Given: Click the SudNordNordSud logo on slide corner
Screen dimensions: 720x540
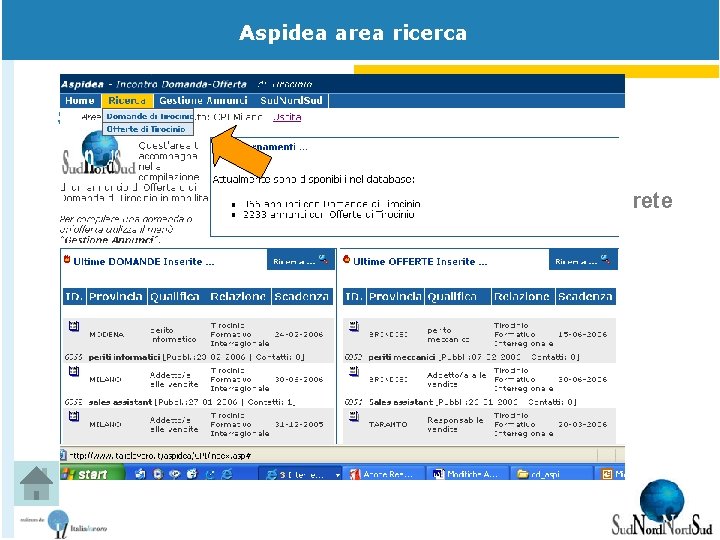Looking at the screenshot, I should 662,508.
